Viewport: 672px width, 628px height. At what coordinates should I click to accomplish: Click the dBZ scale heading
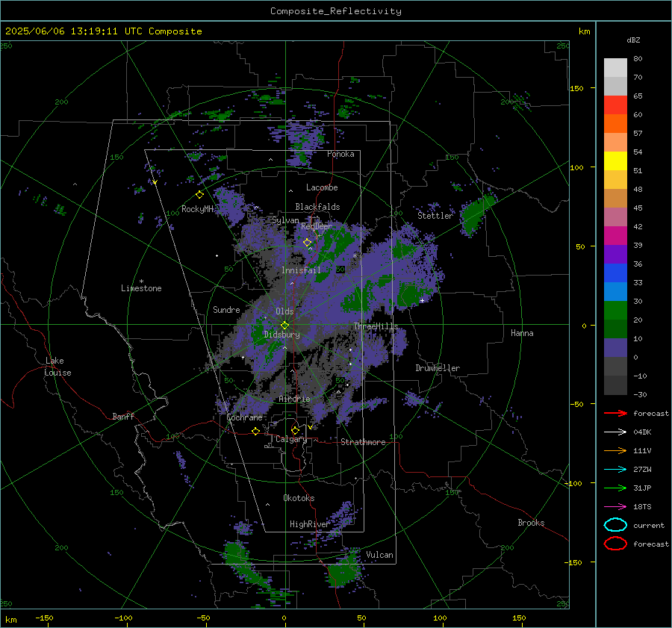(x=633, y=40)
